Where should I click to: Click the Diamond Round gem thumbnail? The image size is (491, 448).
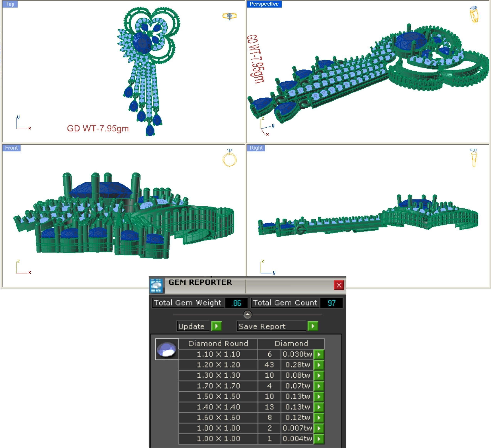[x=167, y=349]
